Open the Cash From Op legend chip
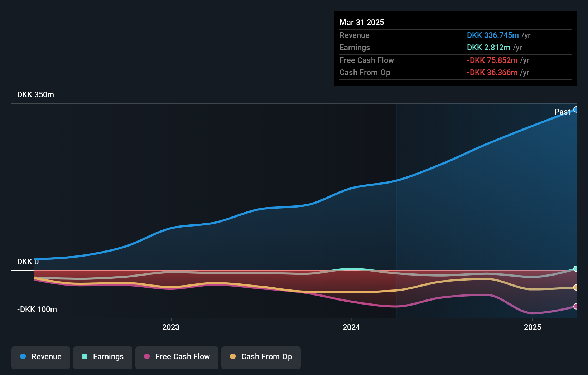Viewport: 588px width, 375px height. (x=261, y=357)
